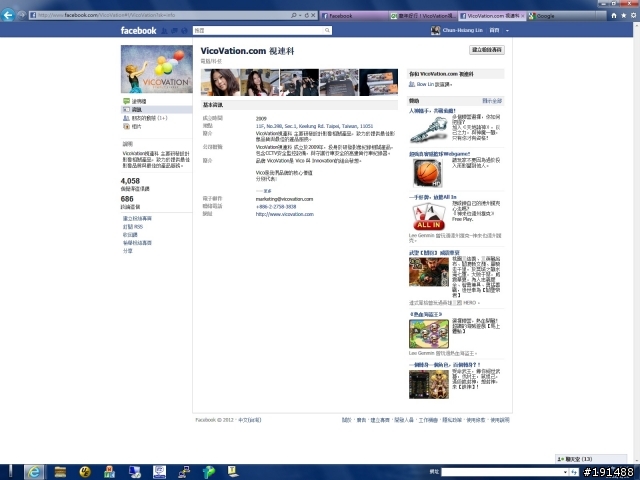Click the Create Page button at top right
Viewport: 640px width, 480px height.
point(487,50)
